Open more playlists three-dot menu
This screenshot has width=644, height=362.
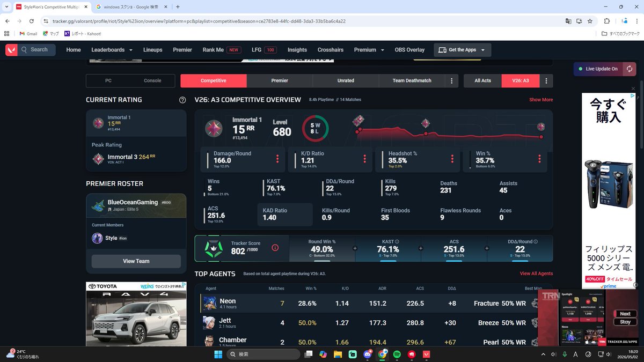coord(452,80)
